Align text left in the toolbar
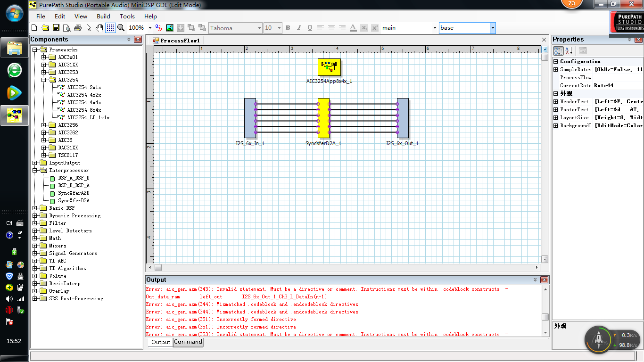Image resolution: width=644 pixels, height=362 pixels. coord(321,28)
